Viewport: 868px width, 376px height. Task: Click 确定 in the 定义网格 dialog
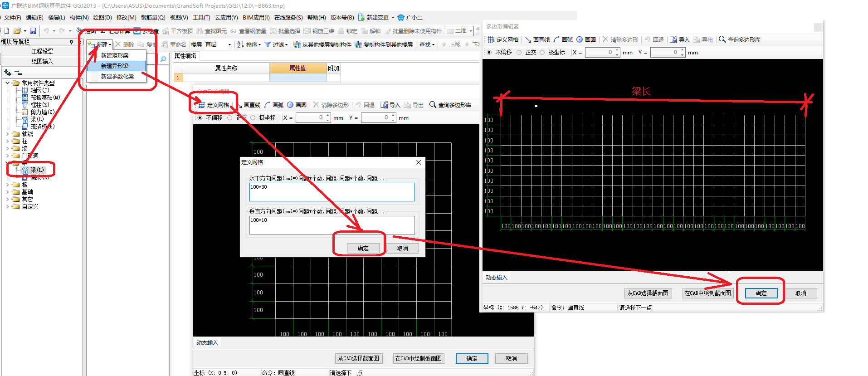363,248
